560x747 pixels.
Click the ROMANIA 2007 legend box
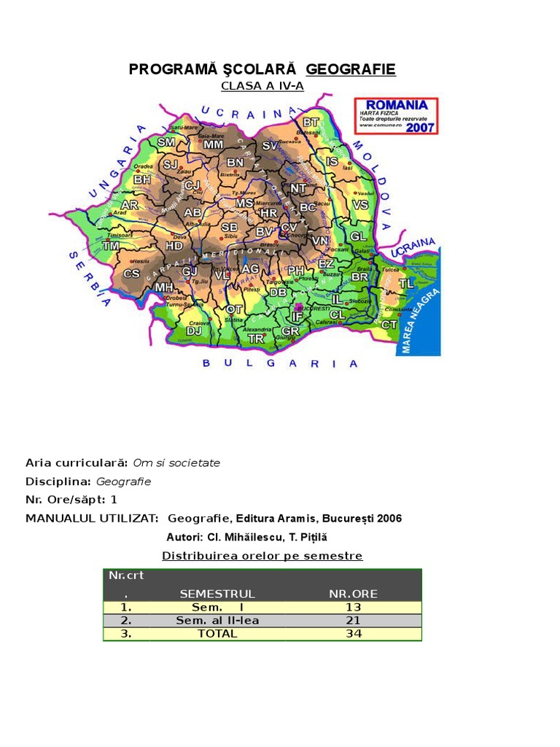[396, 116]
